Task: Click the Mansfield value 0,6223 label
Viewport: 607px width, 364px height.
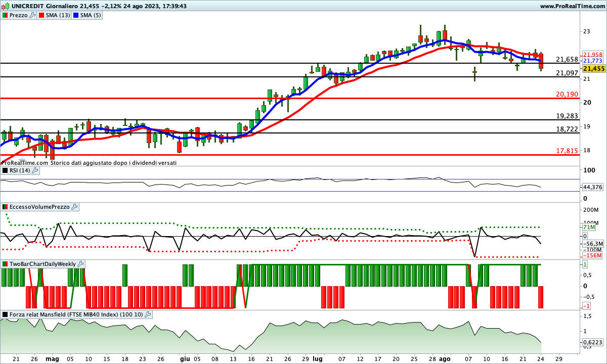Action: point(593,342)
